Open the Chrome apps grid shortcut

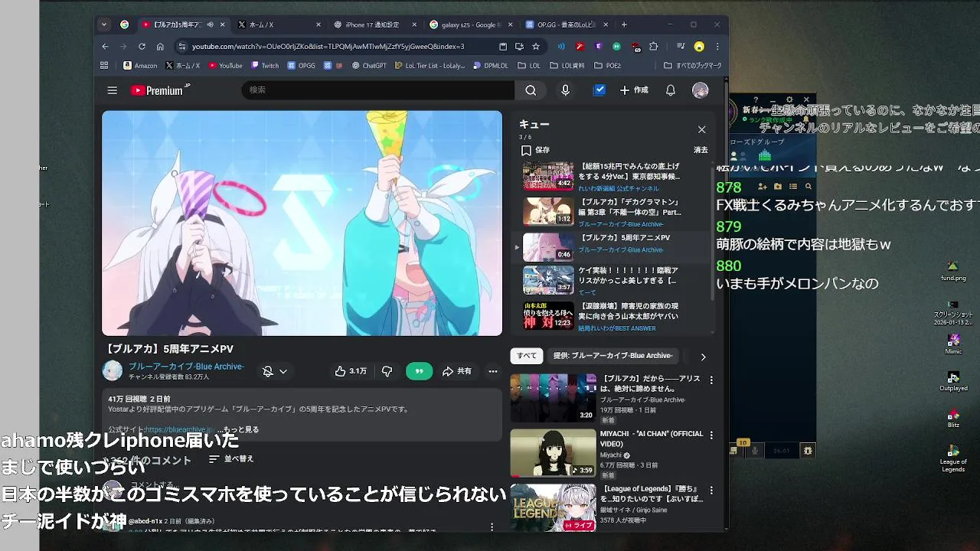104,66
